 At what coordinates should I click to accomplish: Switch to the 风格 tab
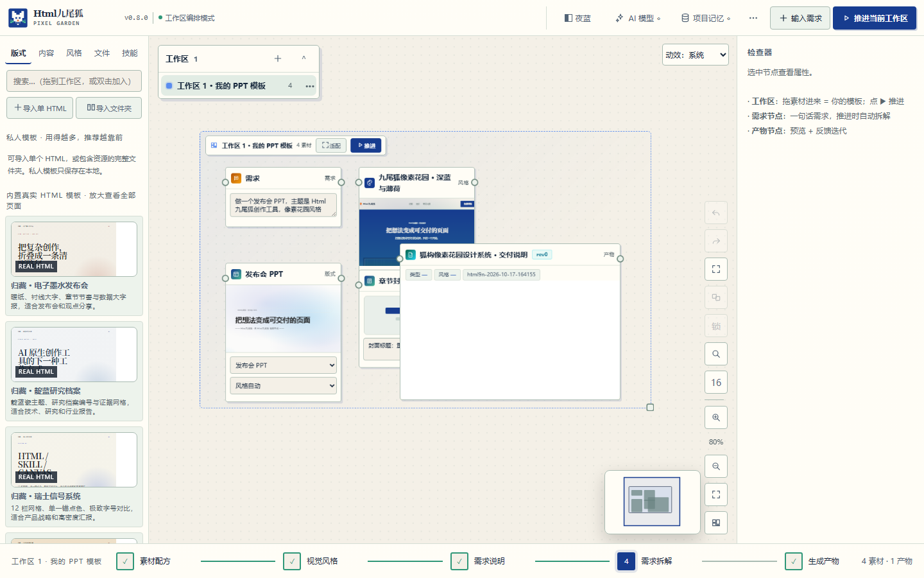74,53
